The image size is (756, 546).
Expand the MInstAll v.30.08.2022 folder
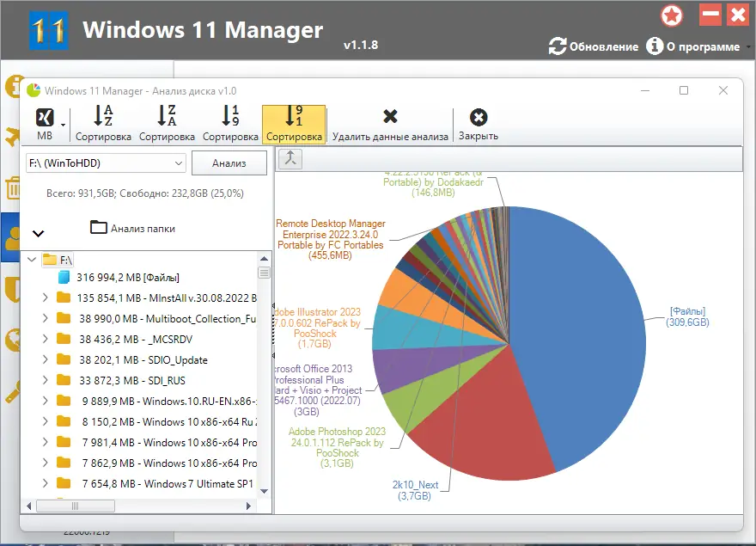45,298
